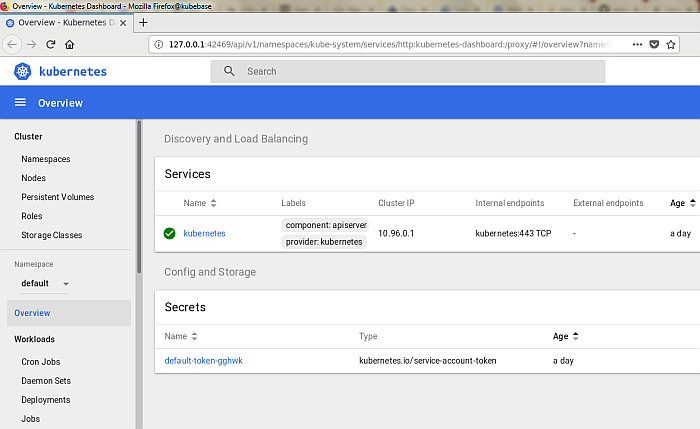Reload the current page
Image resolution: width=700 pixels, height=429 pixels.
[x=50, y=44]
